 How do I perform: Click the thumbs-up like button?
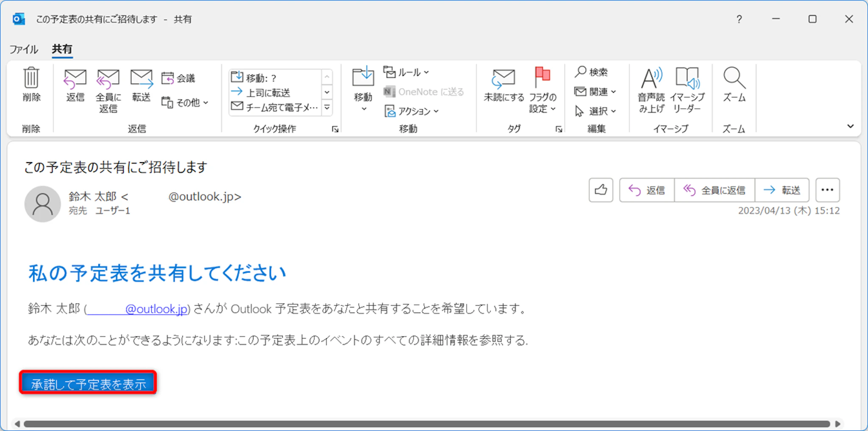tap(601, 190)
